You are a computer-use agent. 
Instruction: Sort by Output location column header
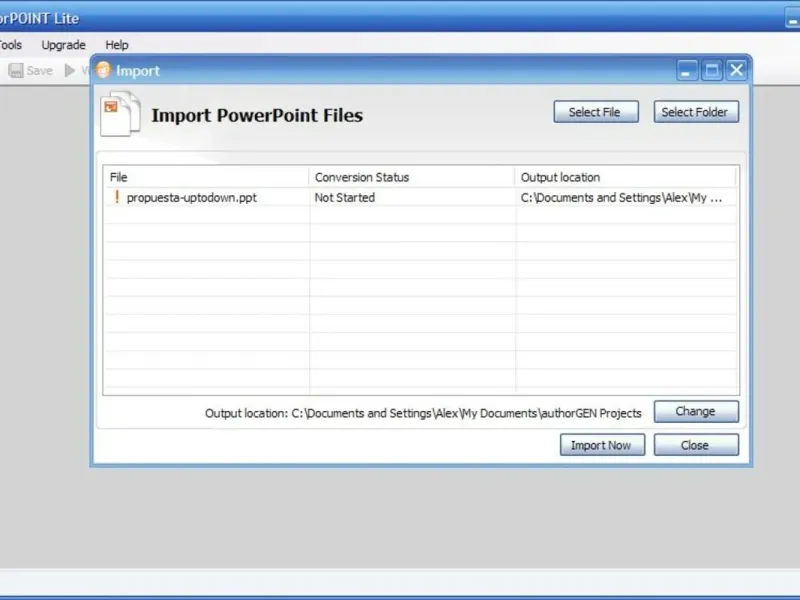626,177
